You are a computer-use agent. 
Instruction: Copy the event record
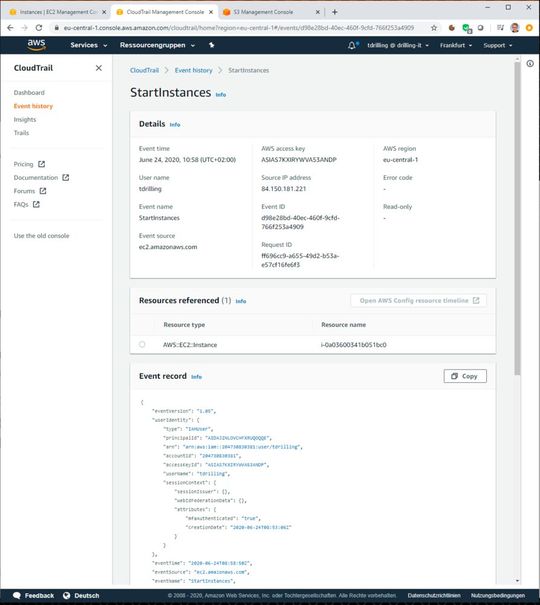(465, 376)
